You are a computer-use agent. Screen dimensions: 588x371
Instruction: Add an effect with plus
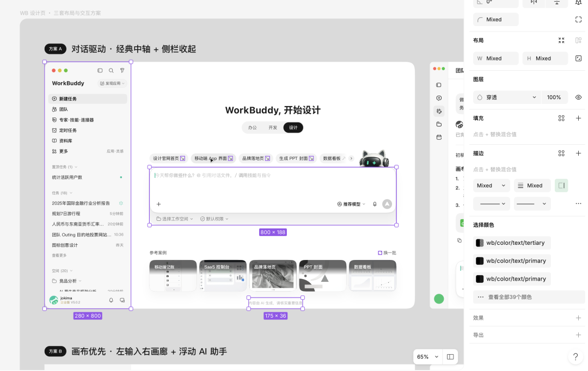click(x=578, y=318)
